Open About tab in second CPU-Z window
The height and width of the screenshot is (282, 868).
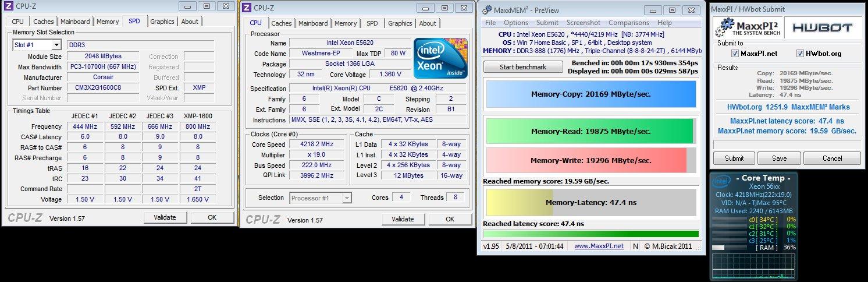tap(428, 23)
